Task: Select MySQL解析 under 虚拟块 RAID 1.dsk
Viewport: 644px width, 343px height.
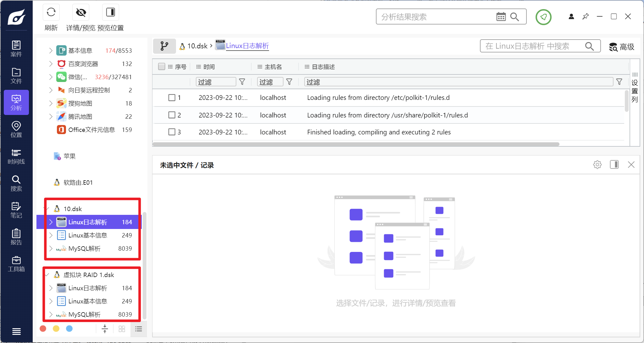Action: [84, 314]
